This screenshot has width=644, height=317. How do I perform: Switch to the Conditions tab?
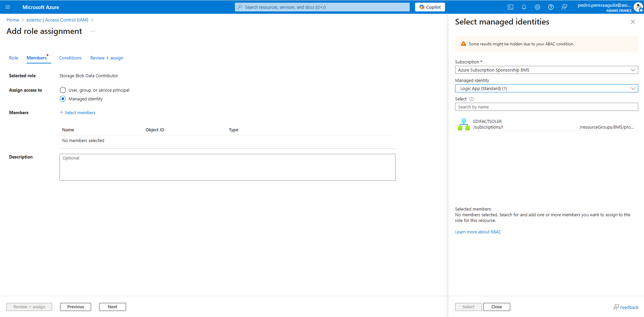[70, 58]
